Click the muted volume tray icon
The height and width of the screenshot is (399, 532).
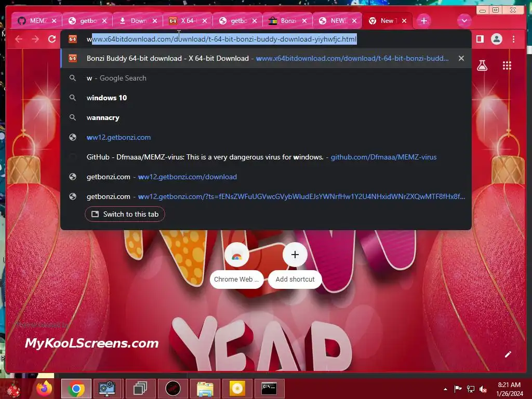pos(483,389)
